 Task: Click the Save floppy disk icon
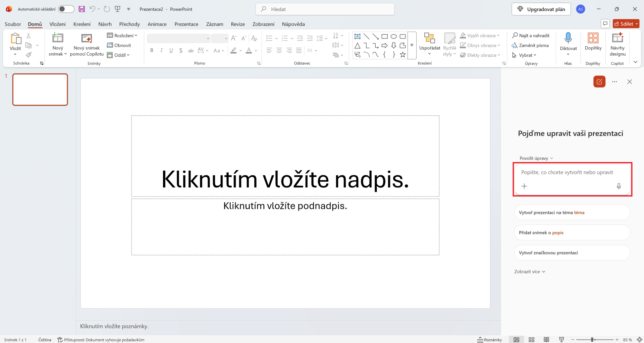coord(82,9)
